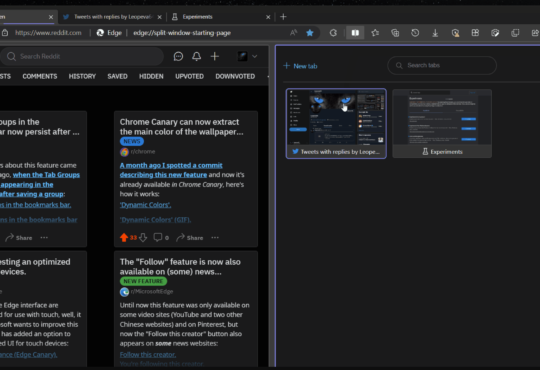Click the NEW FEATURE flair tag

[143, 281]
